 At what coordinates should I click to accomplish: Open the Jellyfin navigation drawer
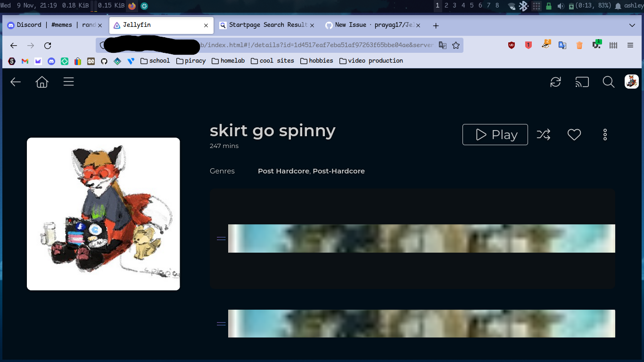(x=68, y=82)
